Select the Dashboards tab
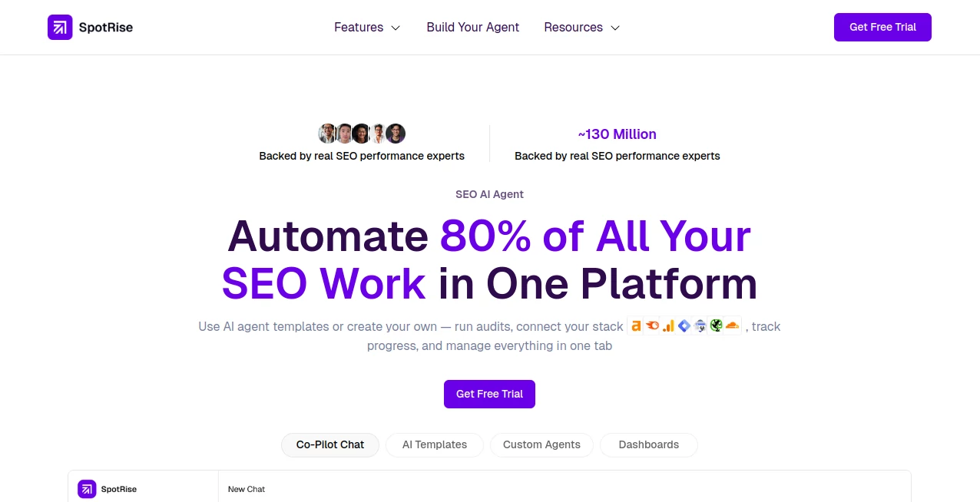The image size is (980, 502). [x=648, y=444]
